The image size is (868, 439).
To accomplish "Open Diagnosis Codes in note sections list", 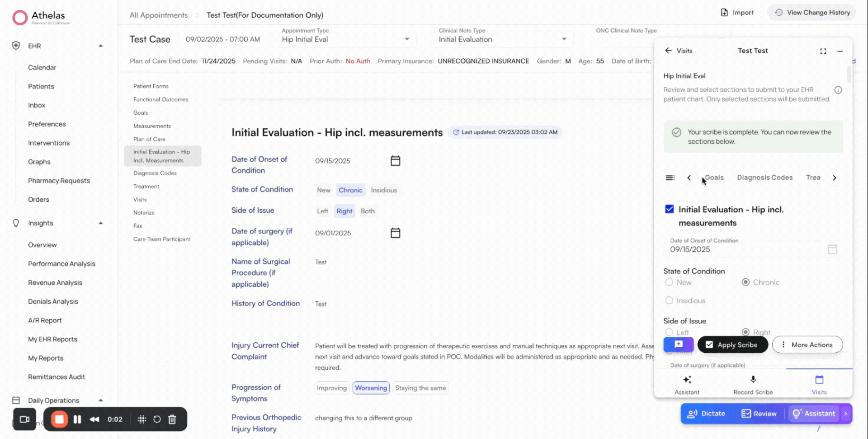I will click(x=155, y=173).
